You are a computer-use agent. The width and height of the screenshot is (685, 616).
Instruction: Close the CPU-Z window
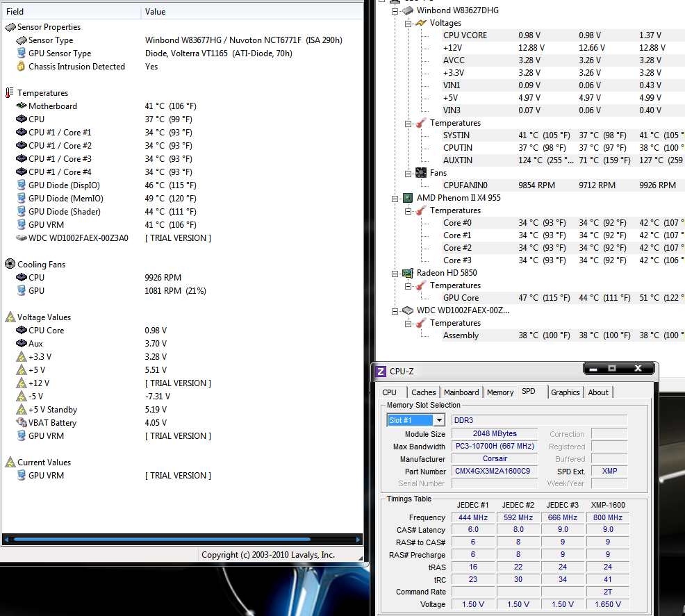(637, 369)
